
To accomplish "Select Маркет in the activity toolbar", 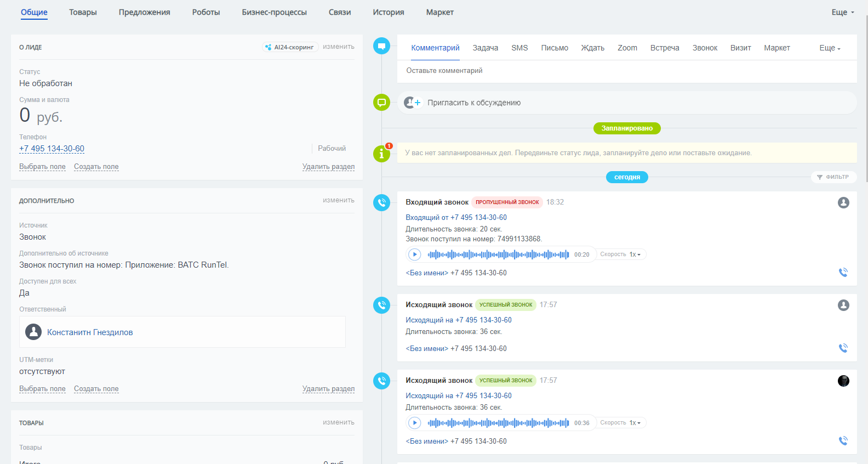I will coord(777,48).
